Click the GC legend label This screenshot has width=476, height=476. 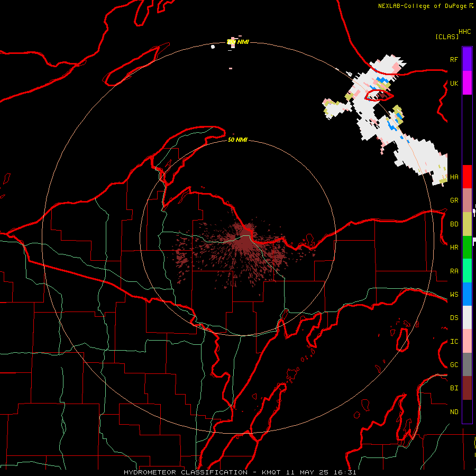pos(454,365)
